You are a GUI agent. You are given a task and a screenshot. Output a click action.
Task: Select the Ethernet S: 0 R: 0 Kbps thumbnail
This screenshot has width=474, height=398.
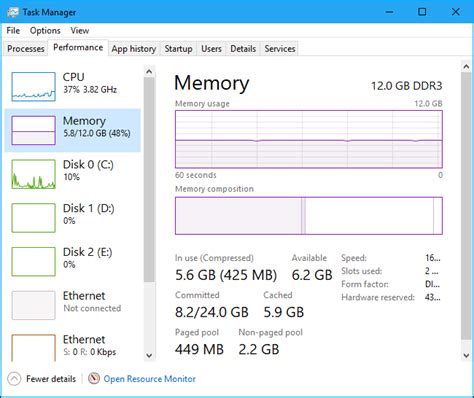(33, 348)
